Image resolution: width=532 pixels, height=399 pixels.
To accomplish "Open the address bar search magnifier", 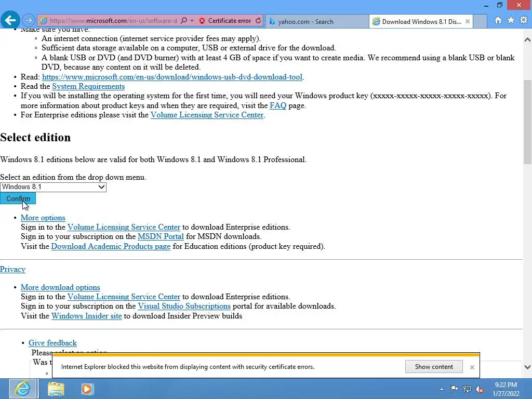I will click(x=183, y=21).
